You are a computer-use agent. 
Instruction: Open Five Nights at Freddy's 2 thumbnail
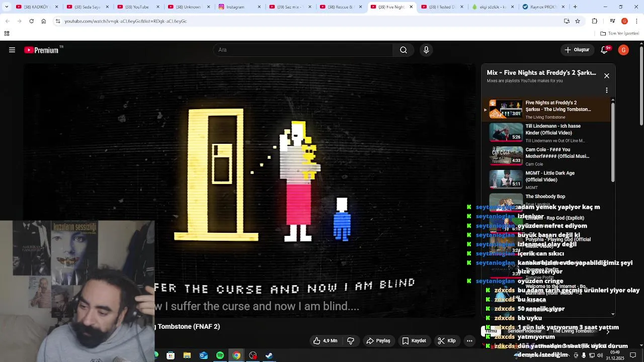[506, 110]
